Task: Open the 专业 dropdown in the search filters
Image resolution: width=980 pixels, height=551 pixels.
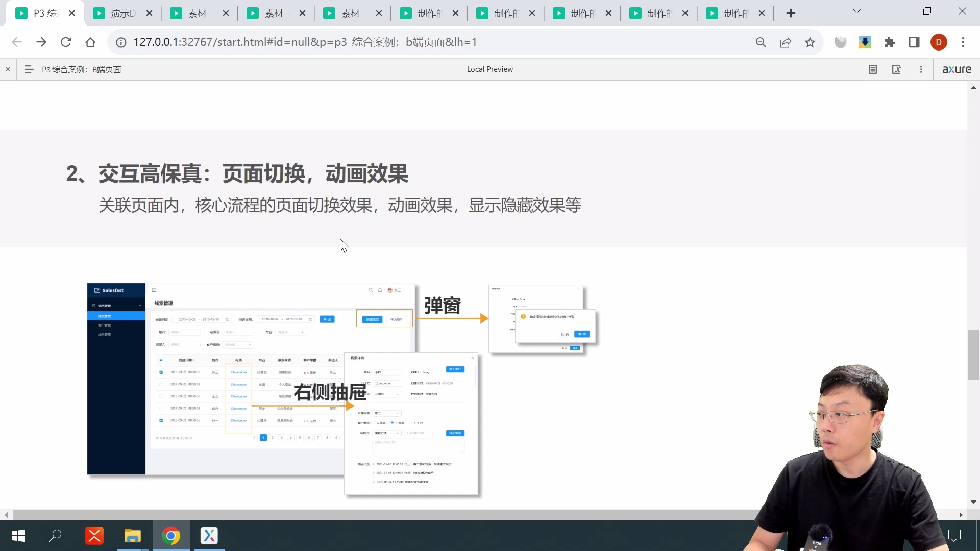Action: (x=290, y=332)
